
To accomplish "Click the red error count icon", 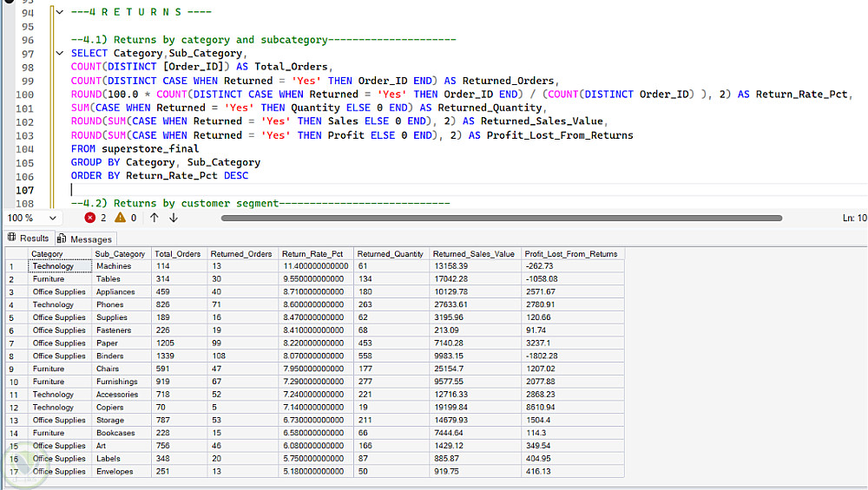I will pos(89,218).
